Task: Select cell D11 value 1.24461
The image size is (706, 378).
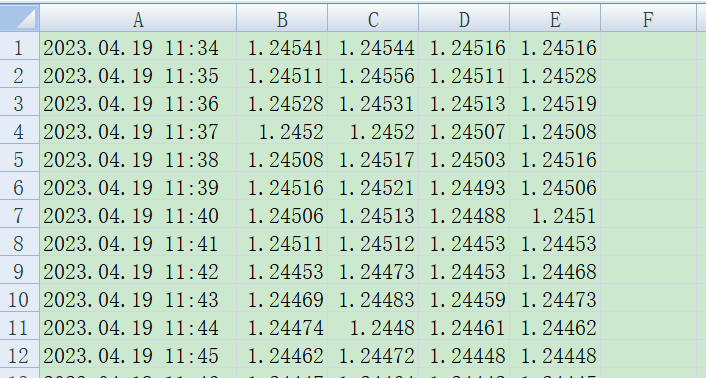Action: (464, 326)
